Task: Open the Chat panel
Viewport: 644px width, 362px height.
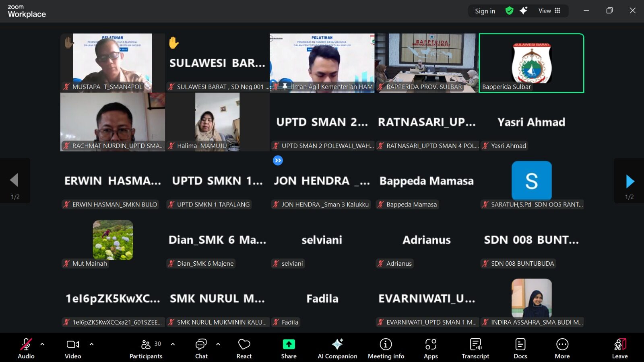Action: pos(201,348)
